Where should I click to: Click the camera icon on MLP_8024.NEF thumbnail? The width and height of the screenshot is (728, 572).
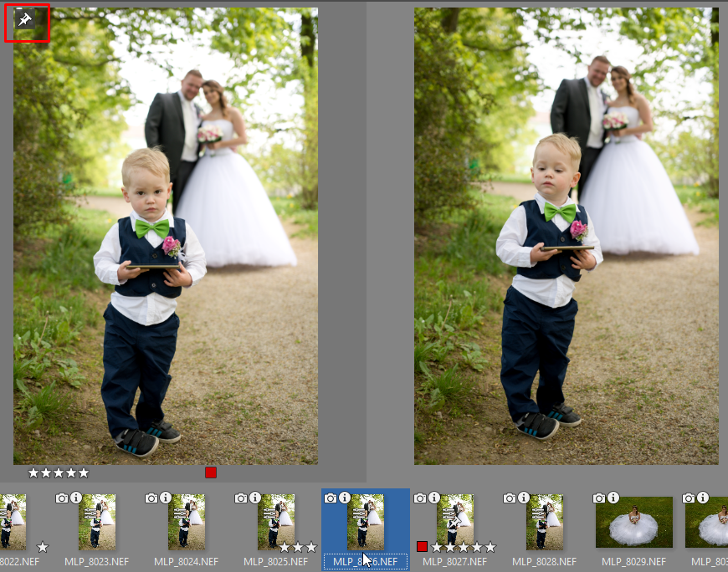151,498
